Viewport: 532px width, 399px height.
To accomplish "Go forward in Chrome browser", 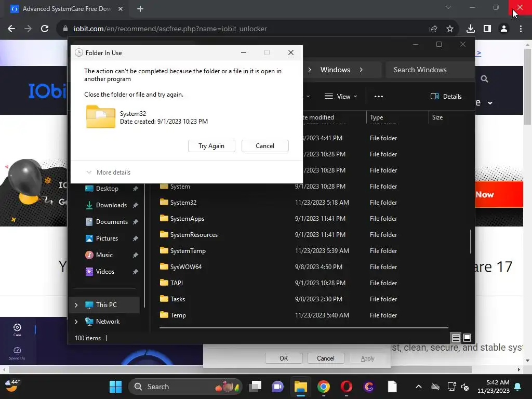I will coord(28,29).
